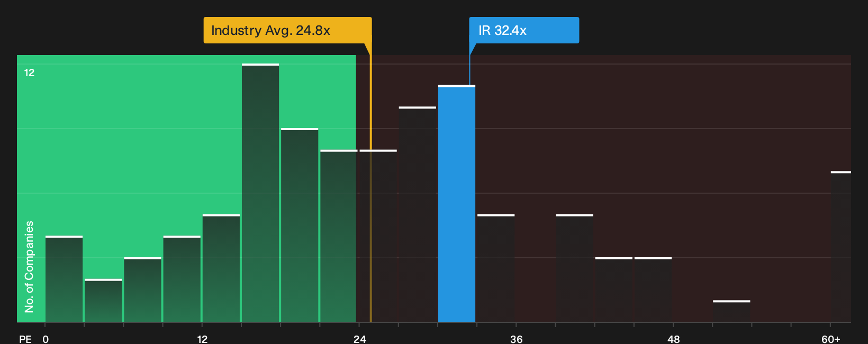Select the highlighted blue IR histogram bar
This screenshot has height=344, width=868.
tap(457, 204)
